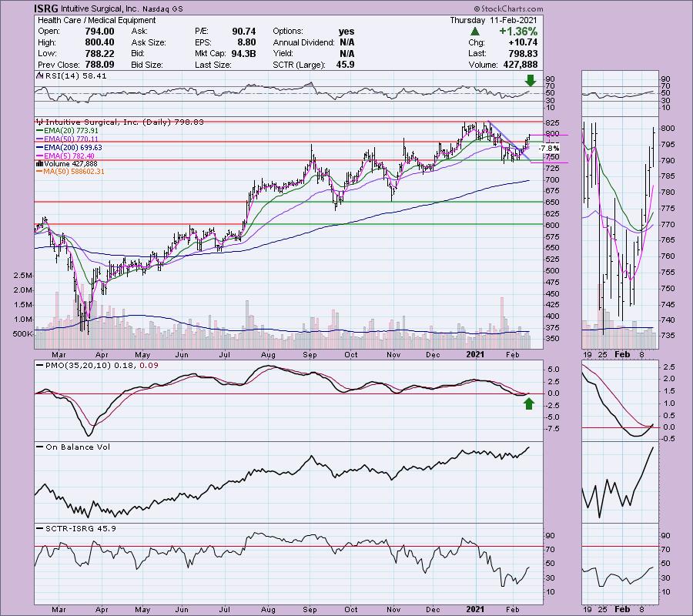Click the Last price 798.83
This screenshot has width=693, height=616.
tap(523, 53)
